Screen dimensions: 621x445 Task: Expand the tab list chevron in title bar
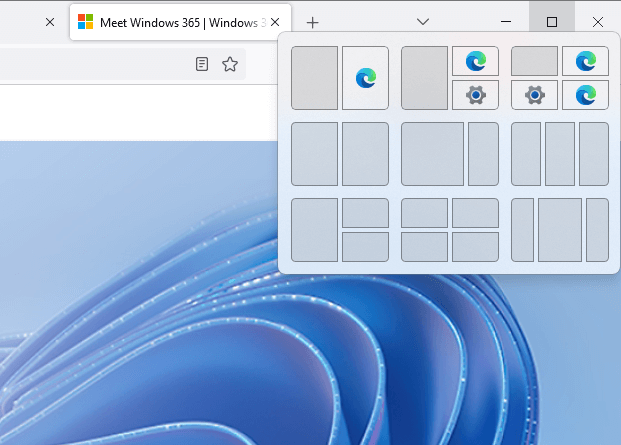pos(423,21)
